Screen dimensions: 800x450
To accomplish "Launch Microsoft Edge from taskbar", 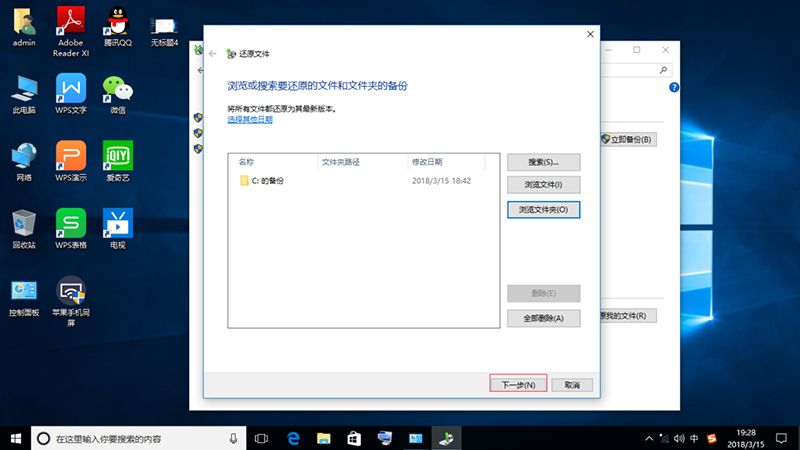I will coord(293,438).
